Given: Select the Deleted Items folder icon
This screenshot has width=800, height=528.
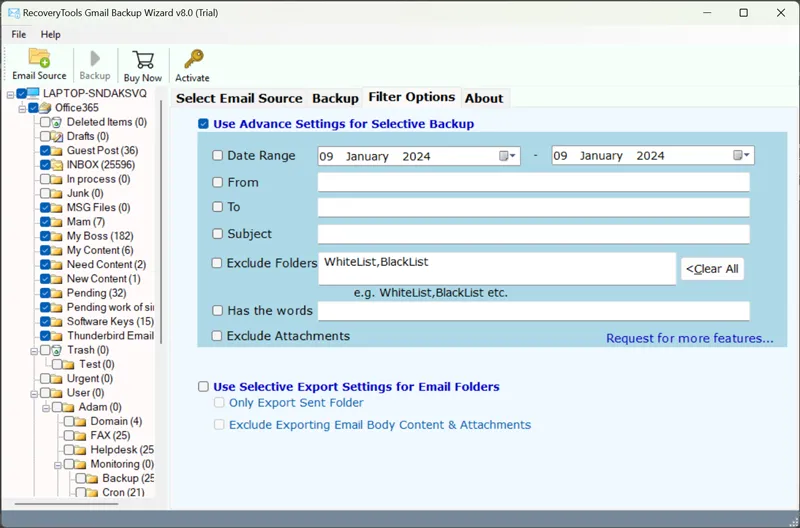Looking at the screenshot, I should [58, 122].
